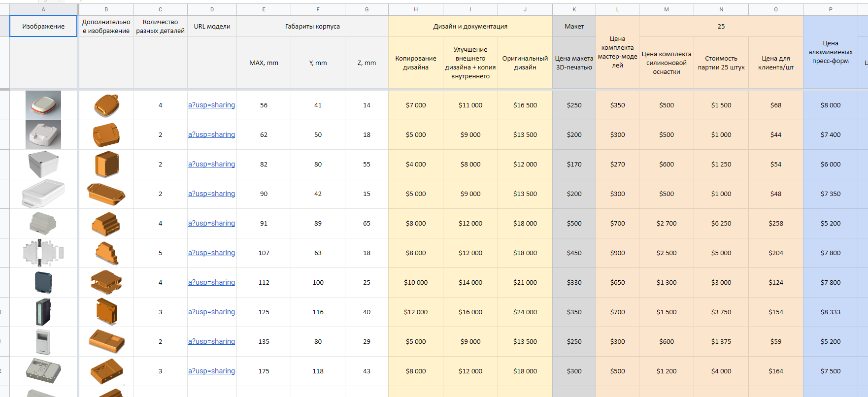The height and width of the screenshot is (397, 868).
Task: Click the white and red enclosure photo
Action: click(x=43, y=105)
